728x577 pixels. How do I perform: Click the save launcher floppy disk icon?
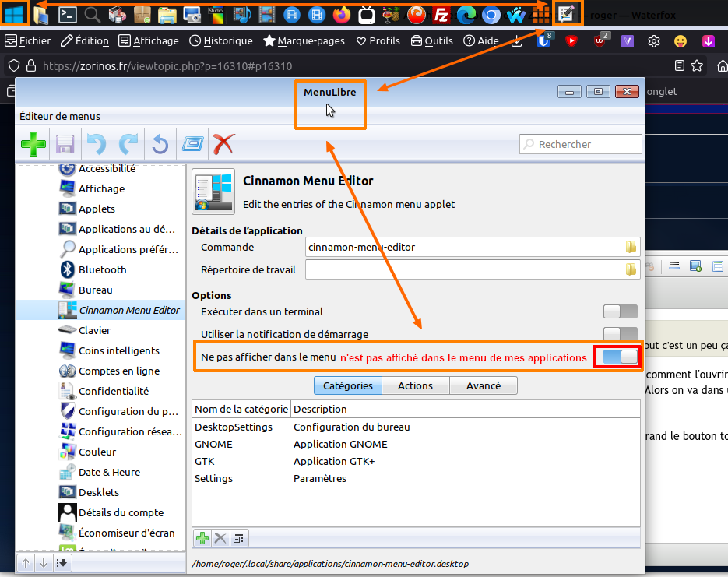click(64, 144)
